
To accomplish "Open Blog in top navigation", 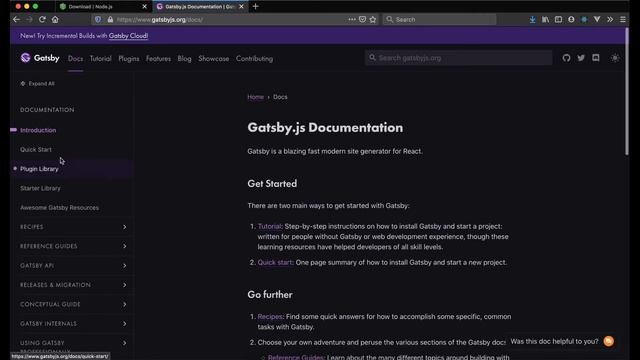I will pyautogui.click(x=184, y=59).
